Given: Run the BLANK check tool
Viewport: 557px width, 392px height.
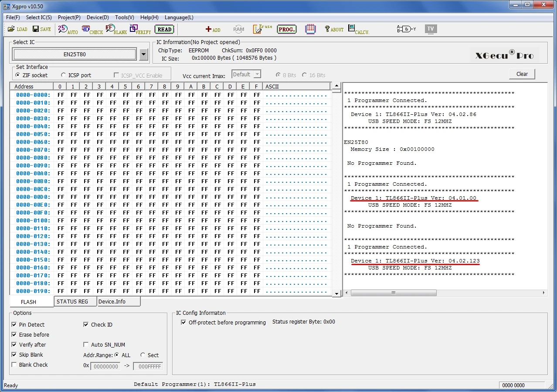Looking at the screenshot, I should pos(116,29).
